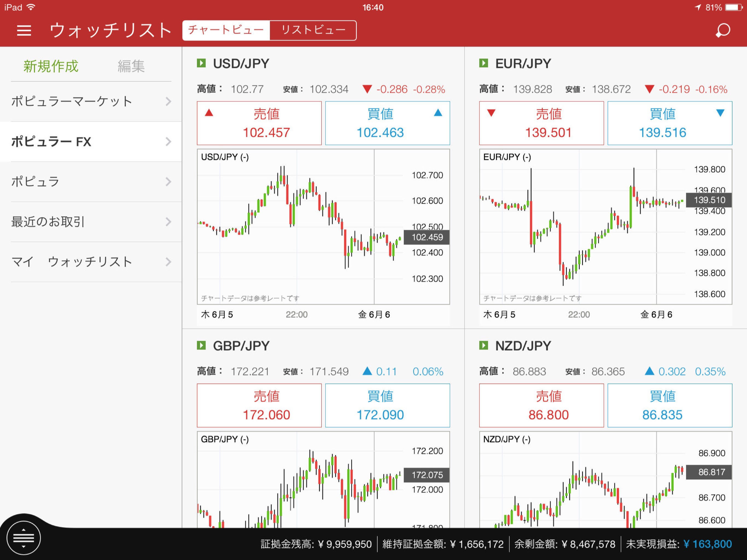Image resolution: width=747 pixels, height=560 pixels.
Task: Open the round account summary icon bottom-left
Action: tap(23, 538)
